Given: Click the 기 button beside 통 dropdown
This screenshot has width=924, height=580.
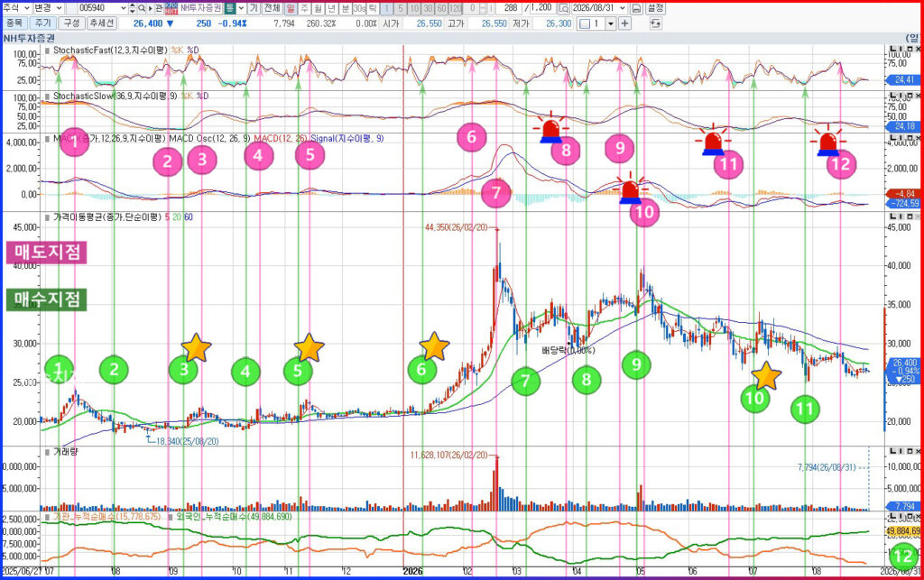Looking at the screenshot, I should (x=254, y=8).
